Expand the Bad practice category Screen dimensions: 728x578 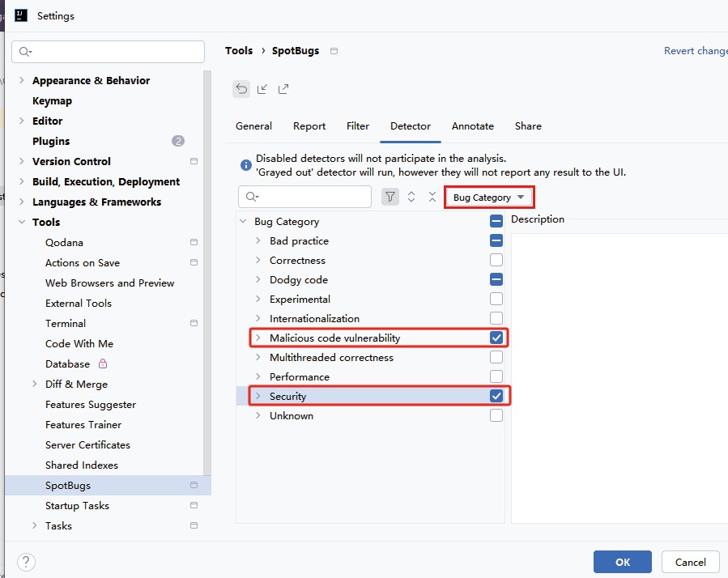pyautogui.click(x=258, y=240)
